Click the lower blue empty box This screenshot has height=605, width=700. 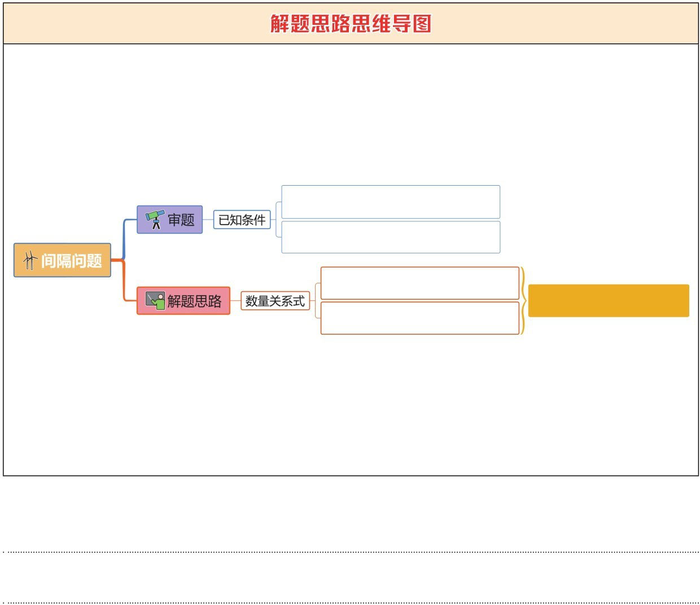(x=391, y=237)
